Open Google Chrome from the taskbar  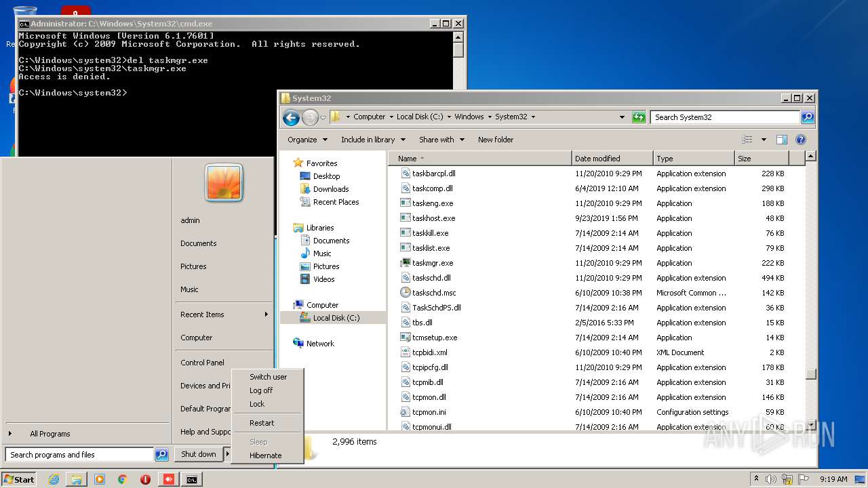(x=123, y=479)
